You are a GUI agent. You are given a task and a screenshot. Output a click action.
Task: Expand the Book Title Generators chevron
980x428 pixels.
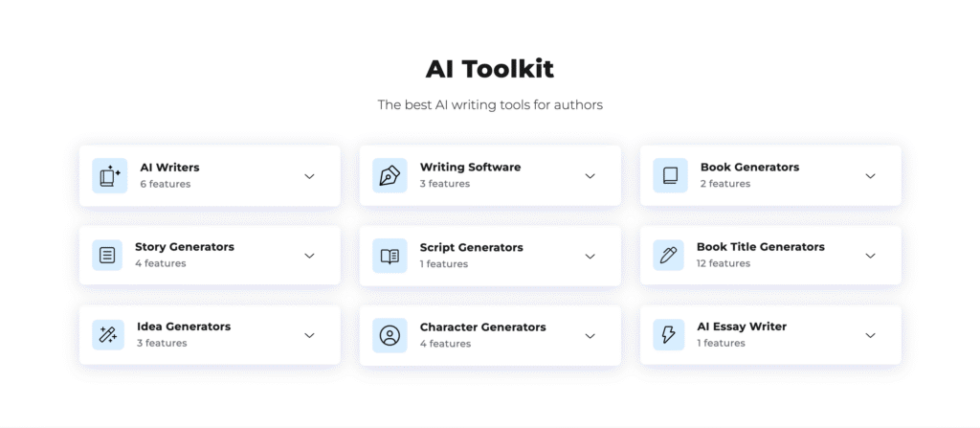pyautogui.click(x=870, y=256)
